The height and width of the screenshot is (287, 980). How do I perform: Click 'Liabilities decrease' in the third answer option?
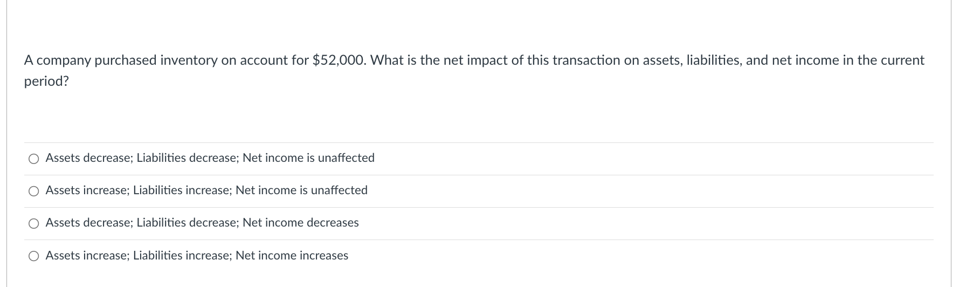click(x=186, y=223)
